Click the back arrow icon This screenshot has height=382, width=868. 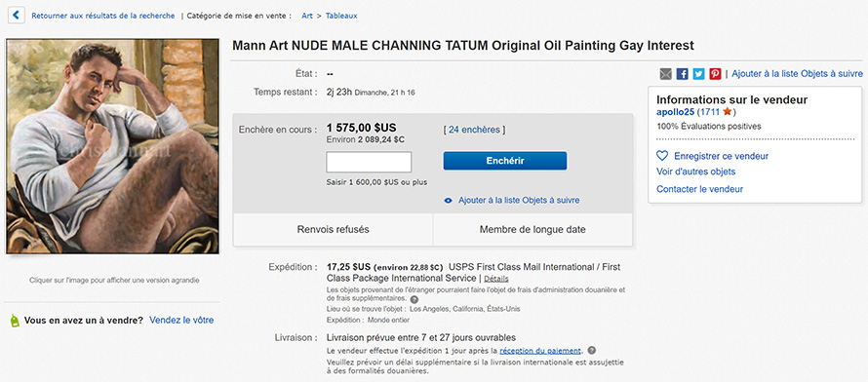pos(16,16)
